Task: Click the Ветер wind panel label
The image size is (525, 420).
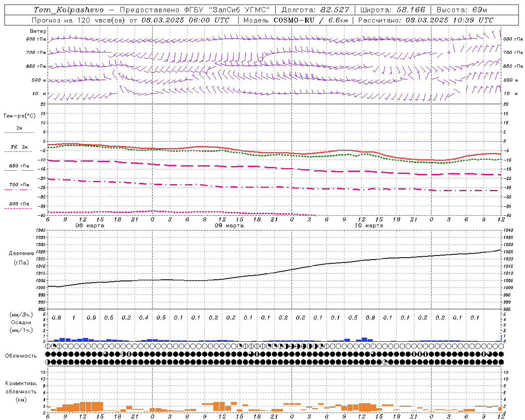Action: point(38,31)
